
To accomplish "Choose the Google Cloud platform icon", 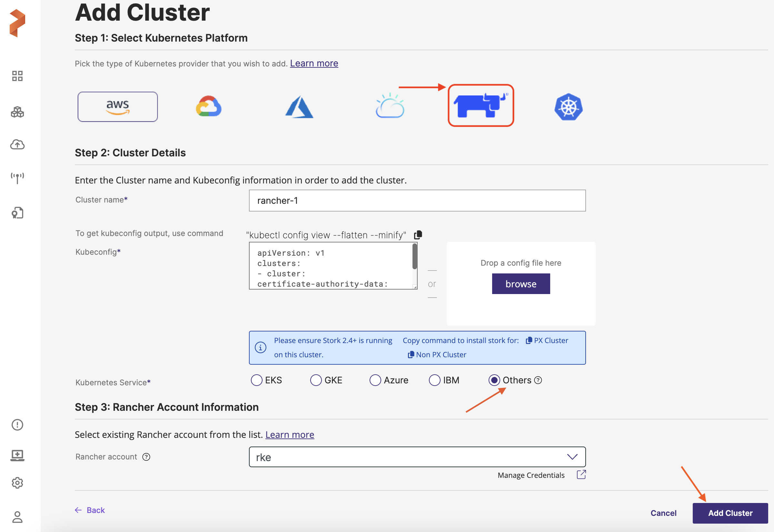I will (209, 106).
